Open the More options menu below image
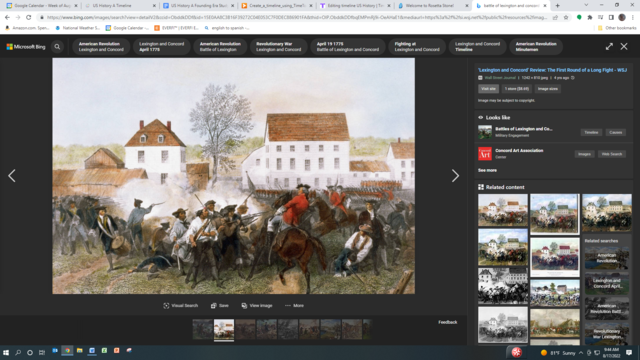The image size is (640, 360). (x=294, y=305)
